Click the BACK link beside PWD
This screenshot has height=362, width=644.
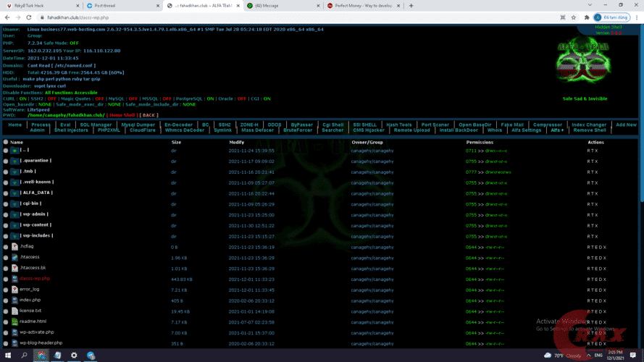tap(149, 115)
